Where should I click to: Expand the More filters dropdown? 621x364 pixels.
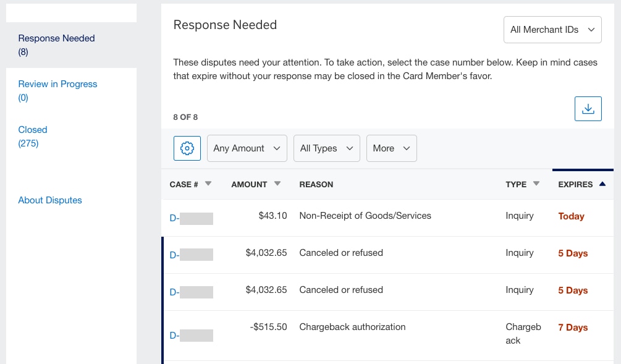click(x=391, y=148)
